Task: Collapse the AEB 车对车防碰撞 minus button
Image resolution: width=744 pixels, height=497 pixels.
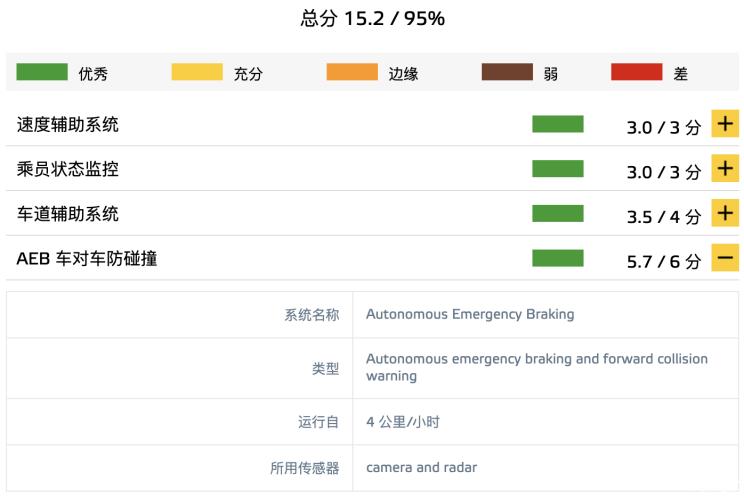Action: pyautogui.click(x=725, y=259)
